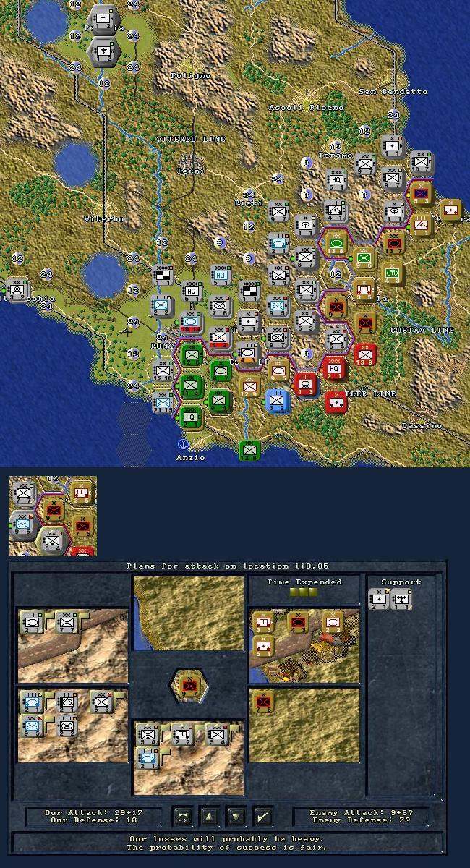470x868 pixels.
Task: Select defender armor unit 4-3 in enemy panel
Action: tap(299, 622)
